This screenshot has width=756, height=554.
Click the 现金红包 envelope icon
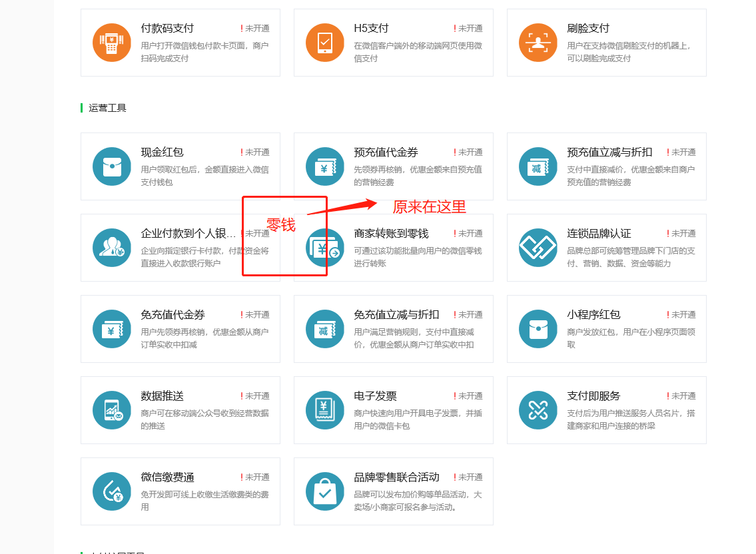(x=112, y=166)
